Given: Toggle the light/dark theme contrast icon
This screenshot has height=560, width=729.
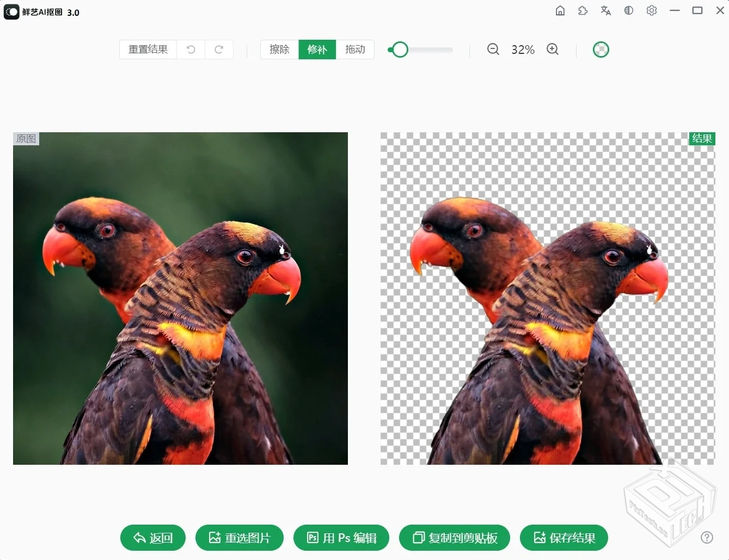Looking at the screenshot, I should (x=629, y=10).
